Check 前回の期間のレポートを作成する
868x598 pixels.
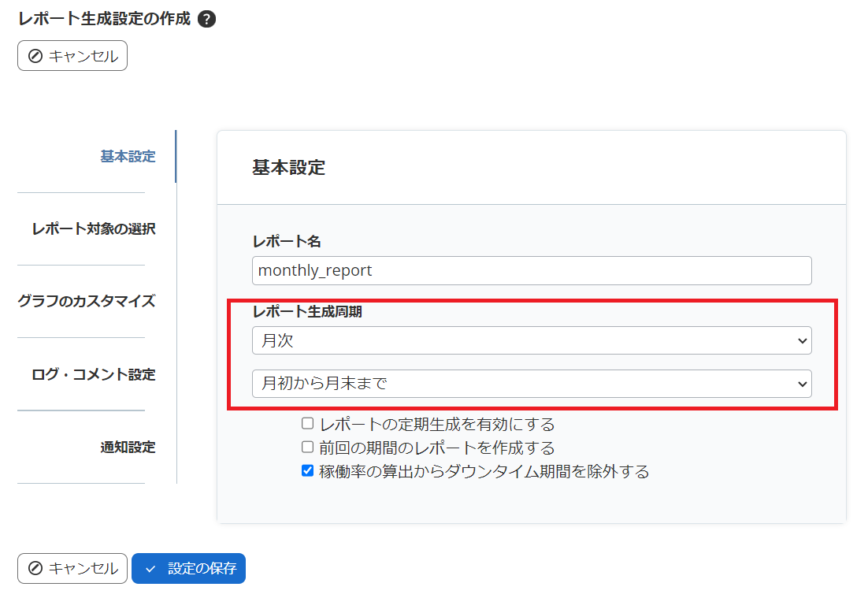tap(307, 447)
